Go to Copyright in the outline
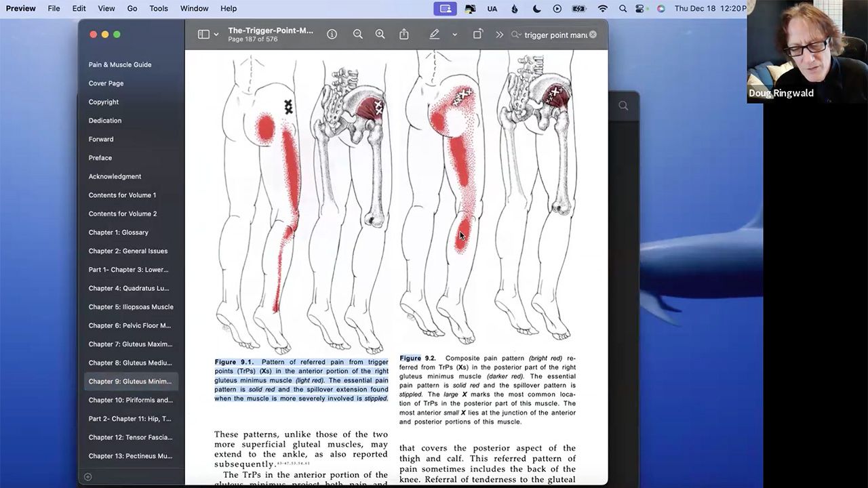Viewport: 868px width, 488px height. coord(104,102)
